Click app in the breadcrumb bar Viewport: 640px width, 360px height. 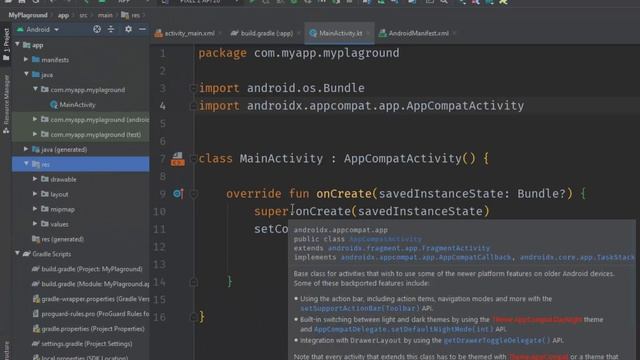coord(63,15)
